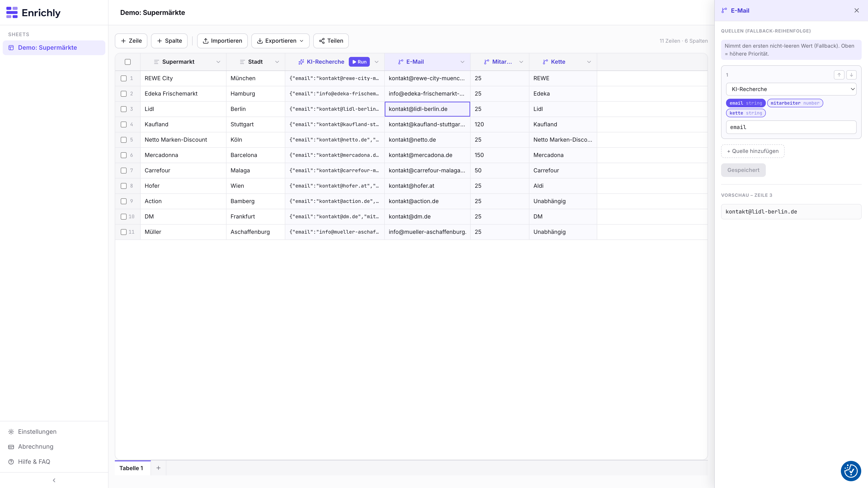Open the Demo: Supermärkte sheet in sidebar
The image size is (868, 488).
pyautogui.click(x=54, y=47)
